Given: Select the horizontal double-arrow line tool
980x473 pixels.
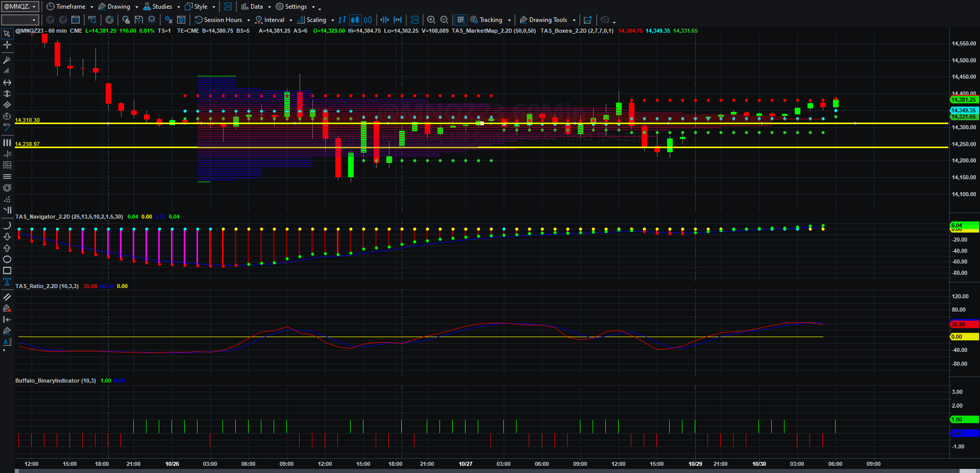Looking at the screenshot, I should click(7, 83).
